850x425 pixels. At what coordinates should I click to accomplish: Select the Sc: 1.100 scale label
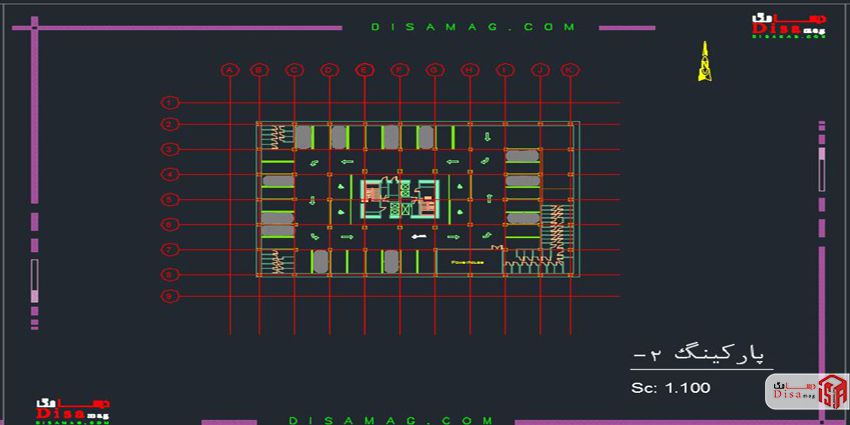670,388
